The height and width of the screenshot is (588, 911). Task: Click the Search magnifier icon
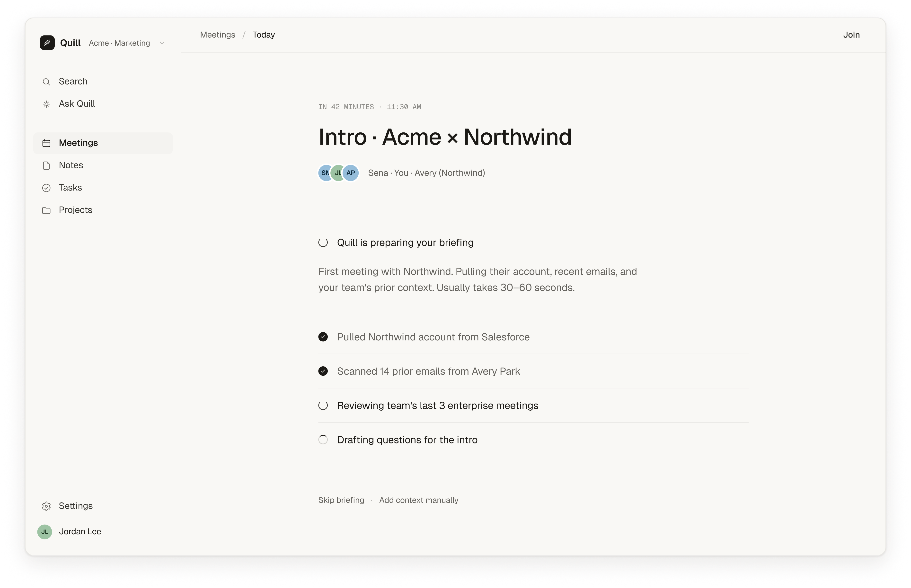click(46, 82)
